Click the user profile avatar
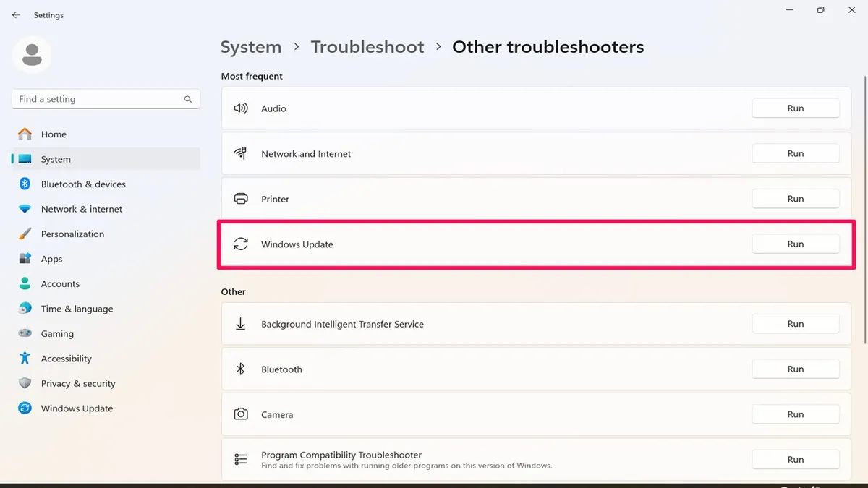The width and height of the screenshot is (868, 488). pos(32,54)
